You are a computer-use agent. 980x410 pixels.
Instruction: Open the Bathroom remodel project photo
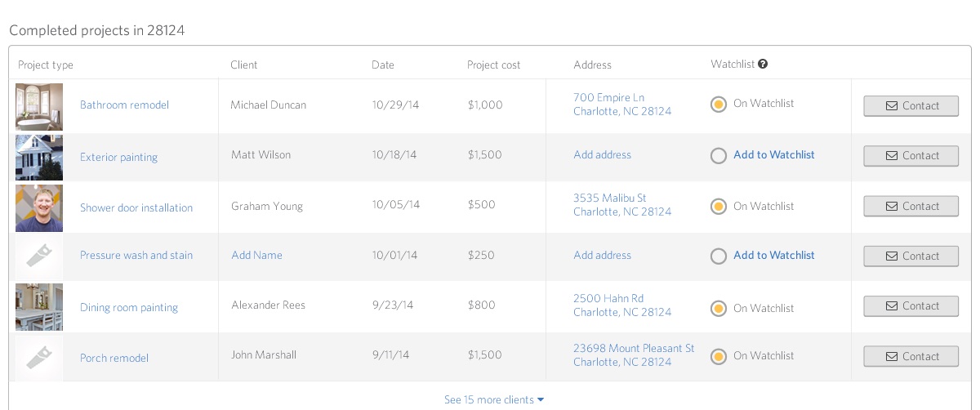pyautogui.click(x=39, y=106)
